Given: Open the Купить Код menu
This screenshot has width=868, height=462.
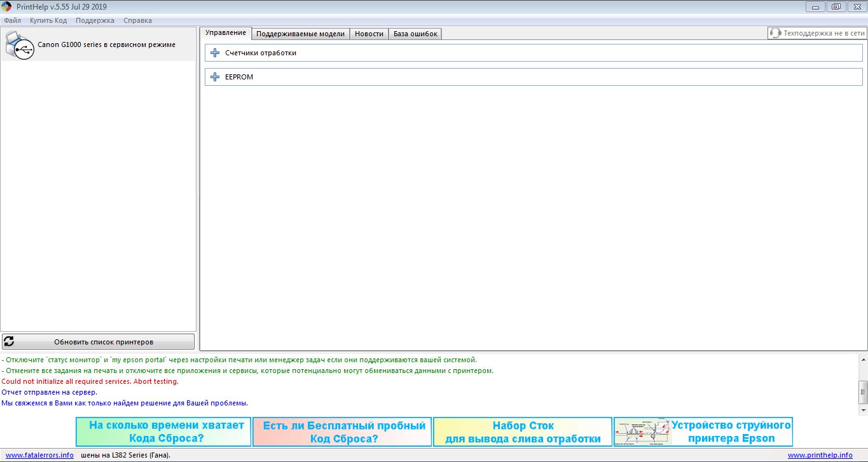Looking at the screenshot, I should 48,20.
